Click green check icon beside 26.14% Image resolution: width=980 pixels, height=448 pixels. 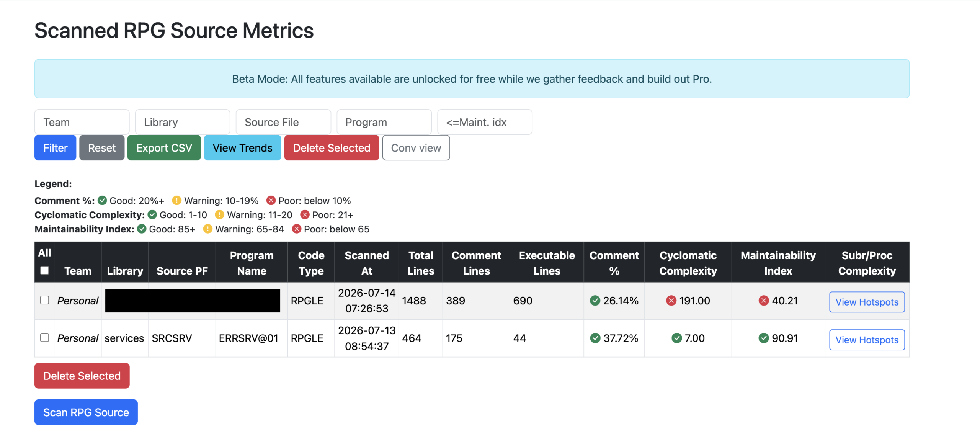tap(595, 301)
